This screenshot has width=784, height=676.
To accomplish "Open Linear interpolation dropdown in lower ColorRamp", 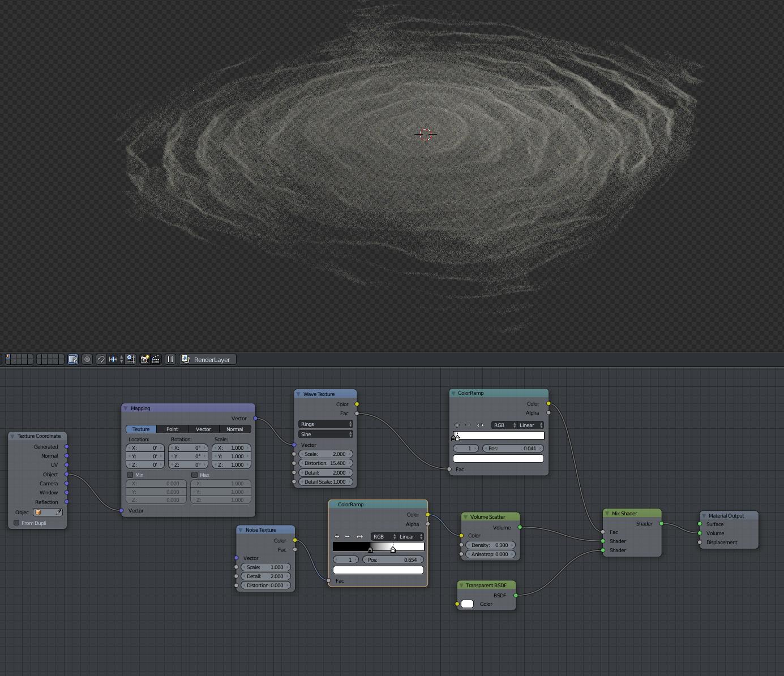I will tap(410, 537).
